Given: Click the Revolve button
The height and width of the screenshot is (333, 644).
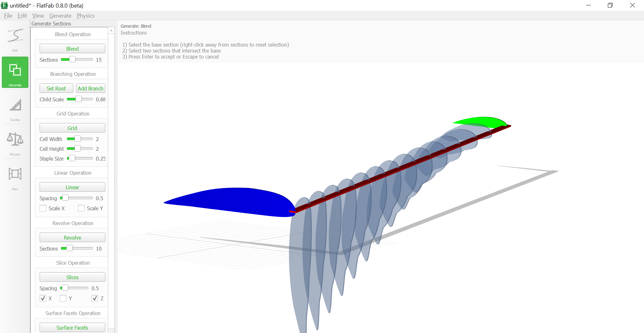Looking at the screenshot, I should [x=72, y=238].
